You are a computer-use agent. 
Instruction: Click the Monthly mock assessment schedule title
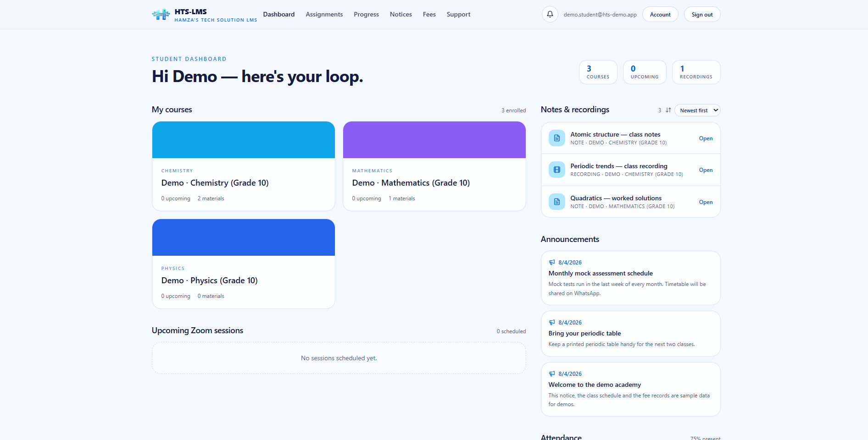click(601, 273)
